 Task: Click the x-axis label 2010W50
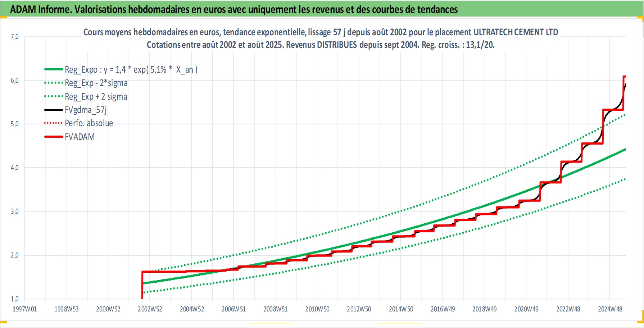coord(317,309)
